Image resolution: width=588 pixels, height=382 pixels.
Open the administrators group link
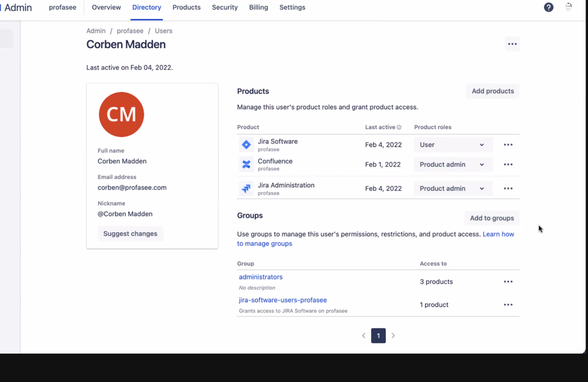(x=260, y=277)
